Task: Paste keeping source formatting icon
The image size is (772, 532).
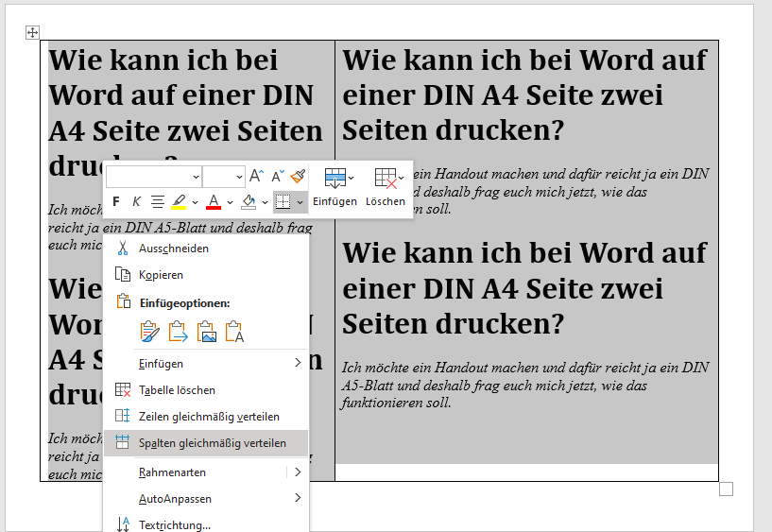Action: click(149, 332)
